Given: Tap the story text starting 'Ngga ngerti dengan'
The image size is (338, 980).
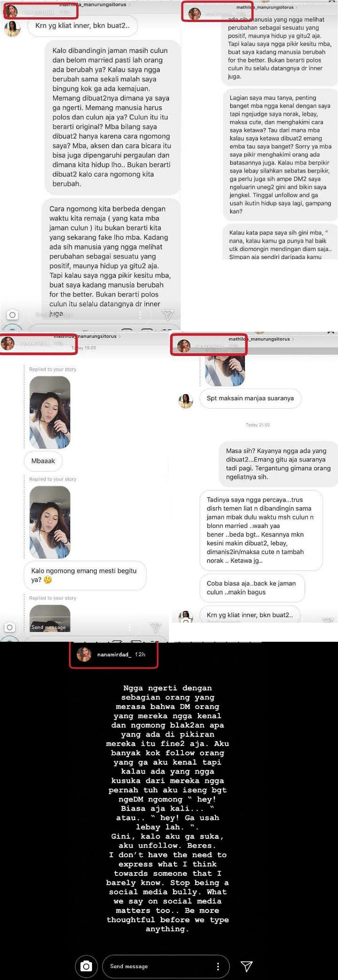Looking at the screenshot, I should tap(168, 808).
